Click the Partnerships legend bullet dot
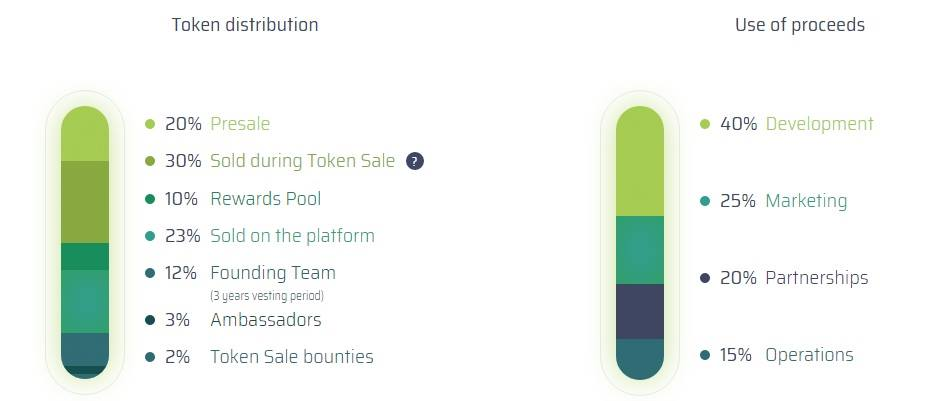 [705, 278]
